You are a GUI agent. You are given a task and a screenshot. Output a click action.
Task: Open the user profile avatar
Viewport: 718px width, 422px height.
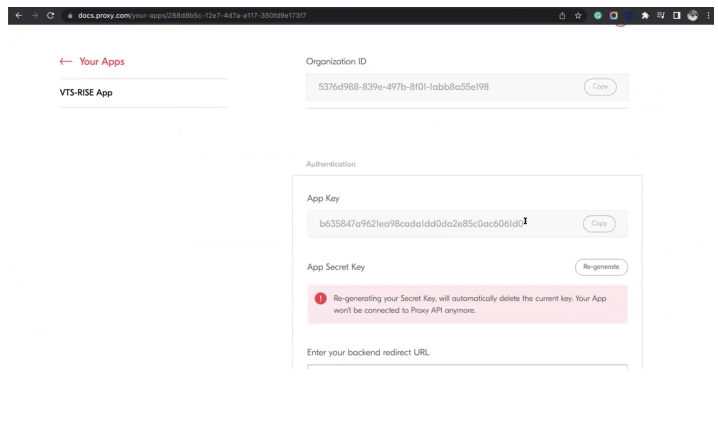tap(692, 16)
